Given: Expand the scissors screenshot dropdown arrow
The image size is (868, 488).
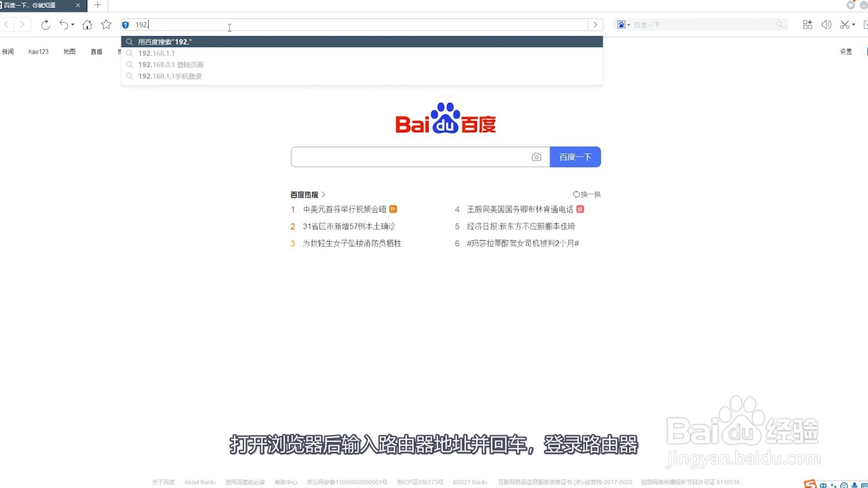Looking at the screenshot, I should [x=853, y=24].
